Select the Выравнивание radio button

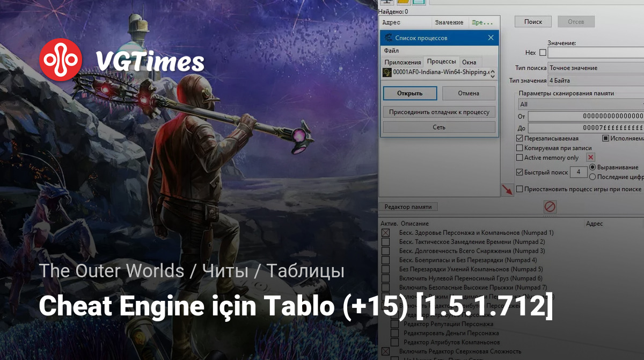click(x=592, y=168)
